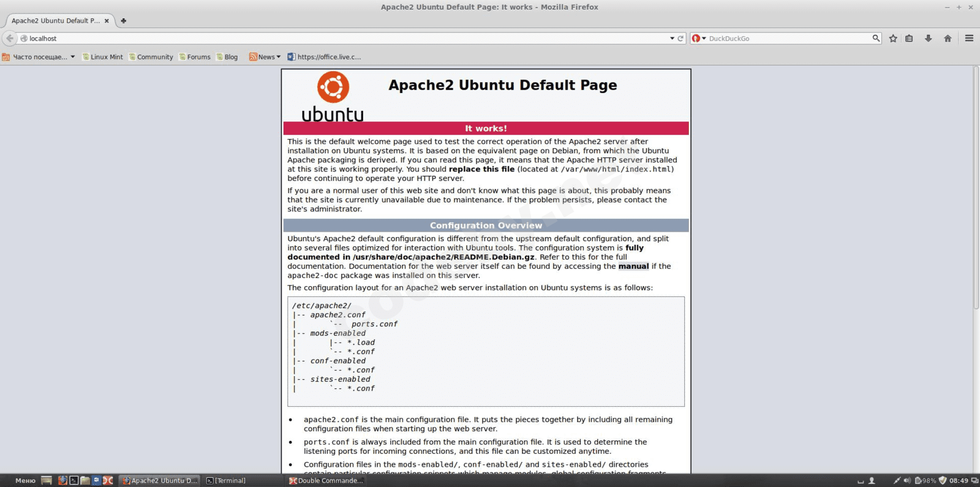Close the Apache2 Ubuntu Default Page tab

pyautogui.click(x=107, y=21)
